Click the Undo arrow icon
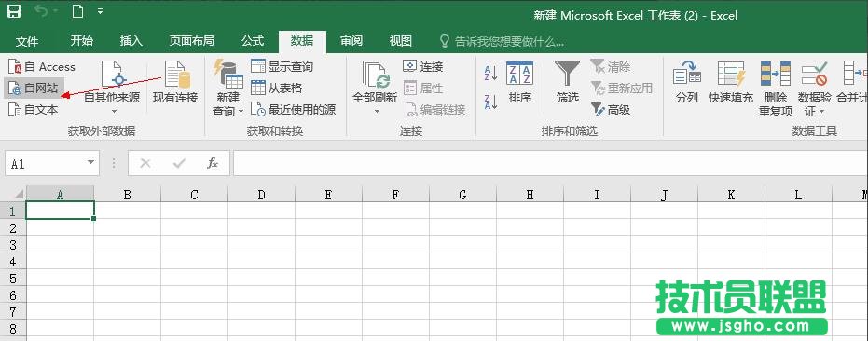Viewport: 868px width, 341px height. click(41, 11)
